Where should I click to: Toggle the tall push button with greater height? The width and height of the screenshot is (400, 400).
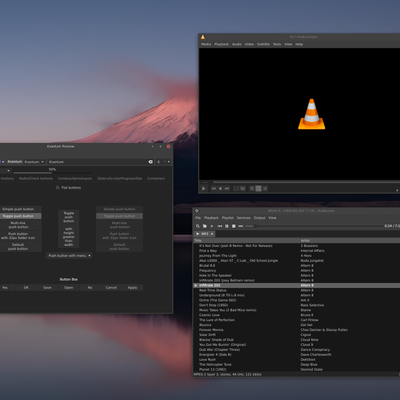[x=69, y=229]
